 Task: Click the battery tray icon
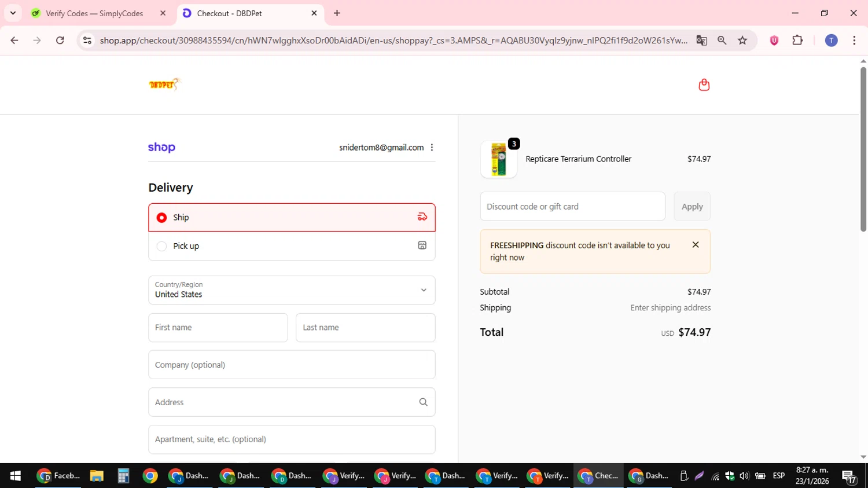[x=760, y=476]
